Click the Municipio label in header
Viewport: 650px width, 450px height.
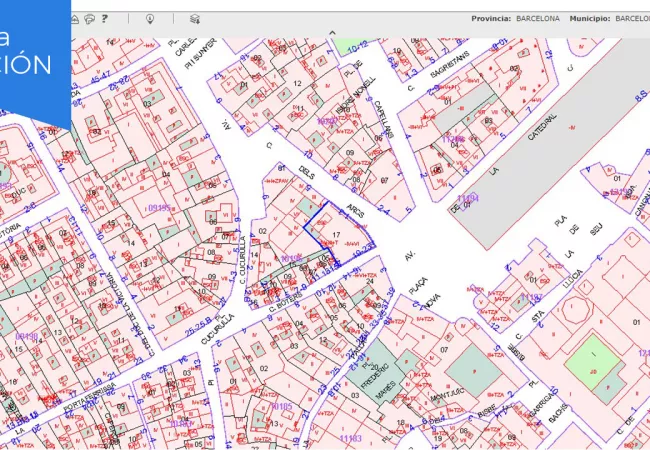click(589, 19)
